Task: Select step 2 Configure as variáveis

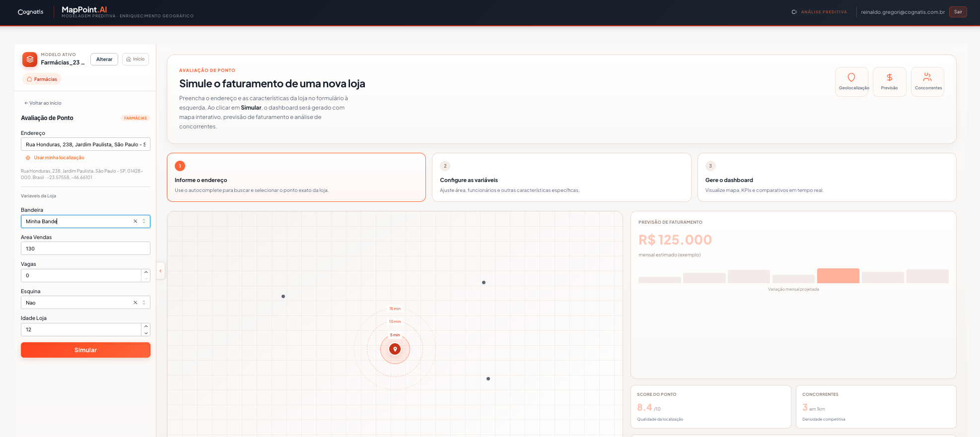Action: tap(561, 177)
